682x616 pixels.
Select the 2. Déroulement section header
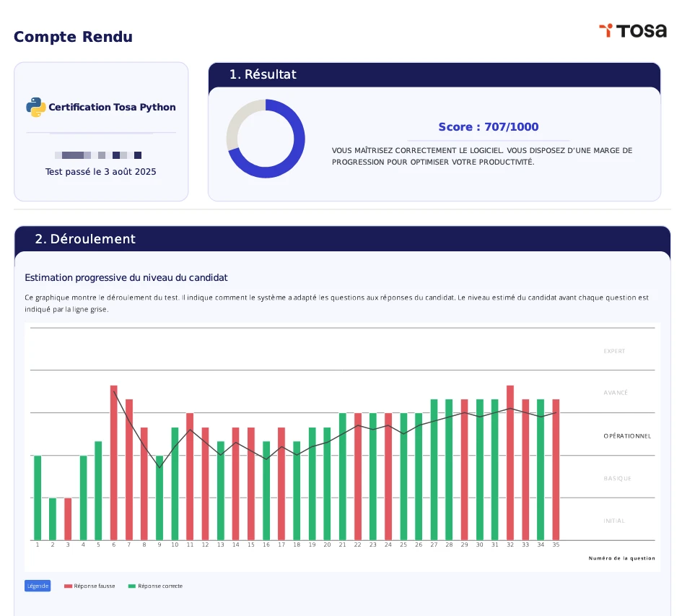[x=85, y=239]
